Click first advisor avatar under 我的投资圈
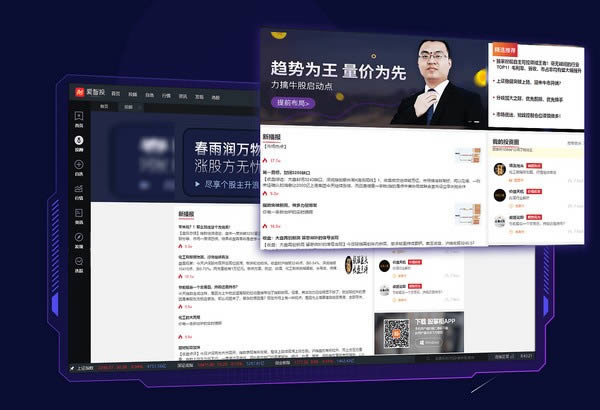This screenshot has height=410, width=600. (500, 168)
